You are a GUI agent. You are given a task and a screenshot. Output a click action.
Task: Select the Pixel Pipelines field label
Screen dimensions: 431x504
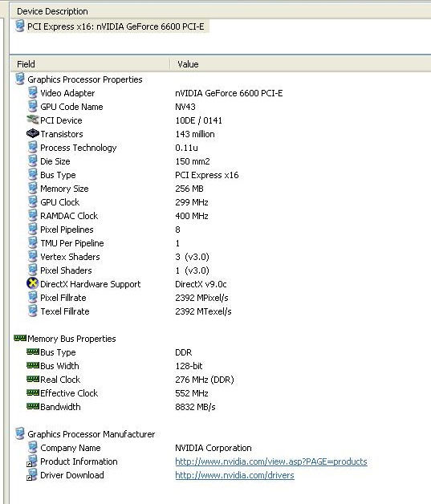point(67,230)
